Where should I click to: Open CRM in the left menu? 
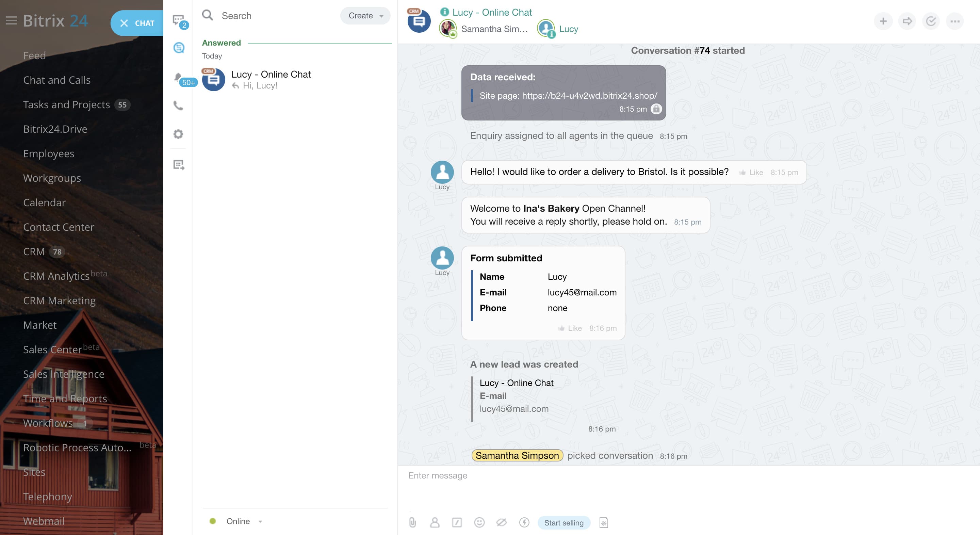pos(34,252)
